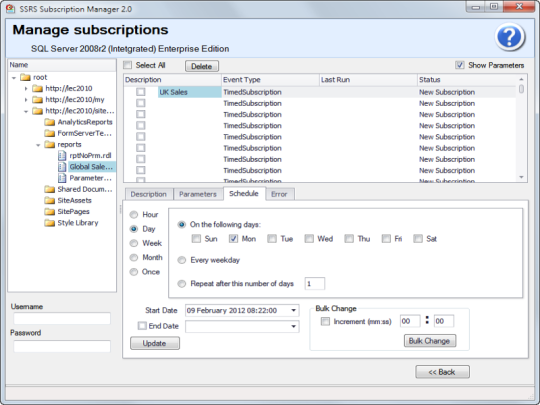Enable the Increment (mm:ss) checkbox
540x405 pixels.
click(x=325, y=321)
